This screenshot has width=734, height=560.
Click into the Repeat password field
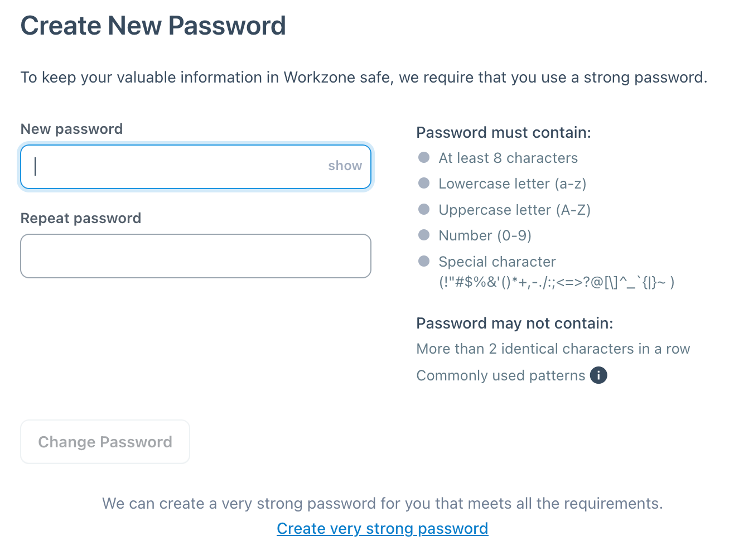click(x=196, y=256)
